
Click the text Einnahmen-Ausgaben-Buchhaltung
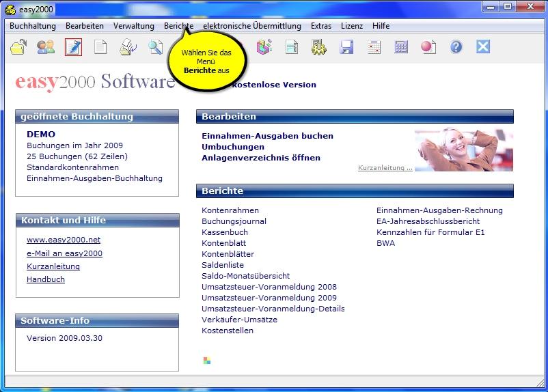94,178
